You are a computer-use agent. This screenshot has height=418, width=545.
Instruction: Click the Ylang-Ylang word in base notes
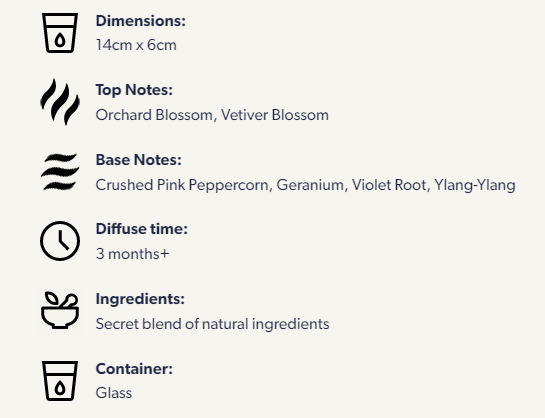pos(475,185)
